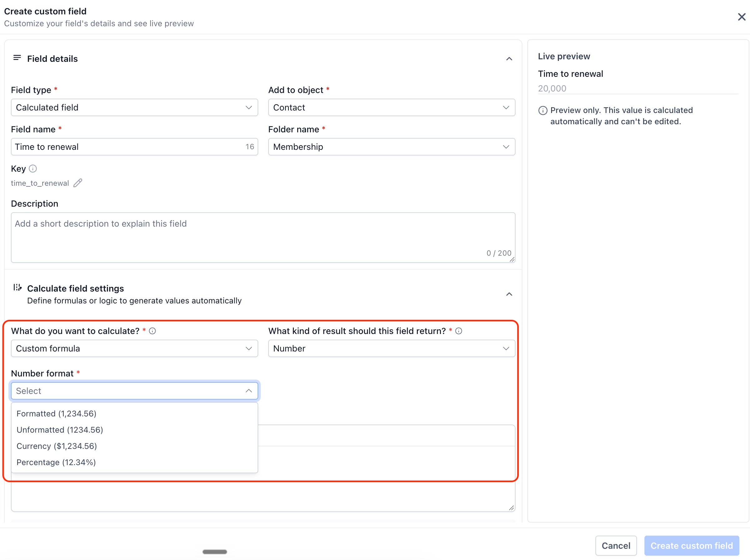Edit the time_to_renewal key with pencil icon
Screen dimensions: 750x560
coord(78,183)
